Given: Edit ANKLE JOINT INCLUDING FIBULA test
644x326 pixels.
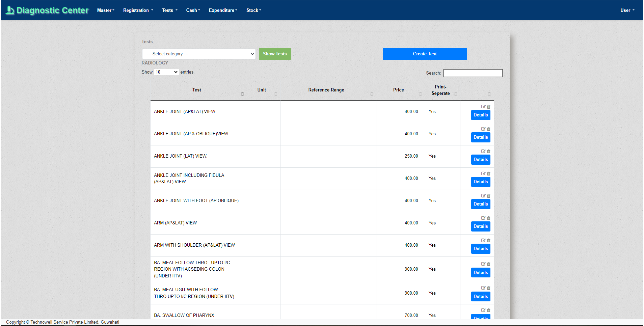Looking at the screenshot, I should click(x=483, y=173).
